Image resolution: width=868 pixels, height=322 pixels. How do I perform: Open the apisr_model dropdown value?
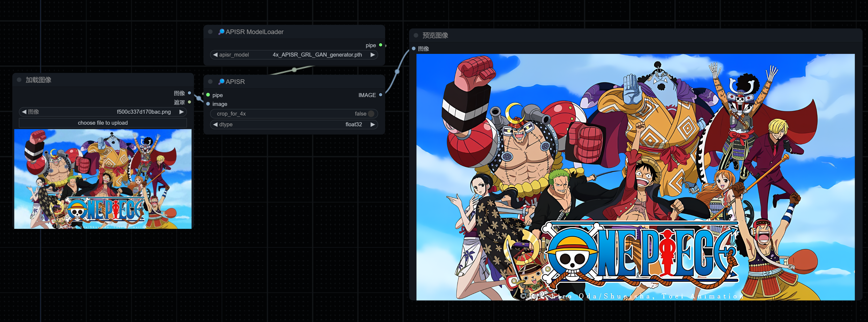(x=317, y=55)
